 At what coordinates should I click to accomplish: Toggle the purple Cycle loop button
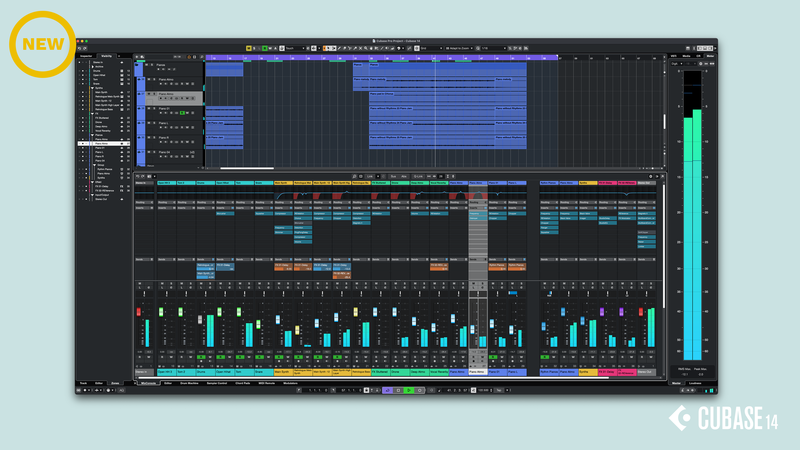(388, 390)
